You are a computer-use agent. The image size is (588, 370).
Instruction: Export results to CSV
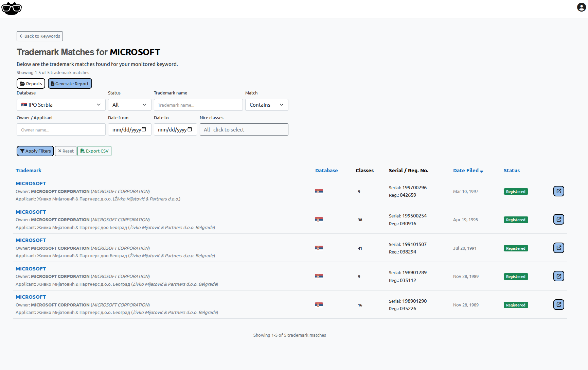[x=94, y=151]
